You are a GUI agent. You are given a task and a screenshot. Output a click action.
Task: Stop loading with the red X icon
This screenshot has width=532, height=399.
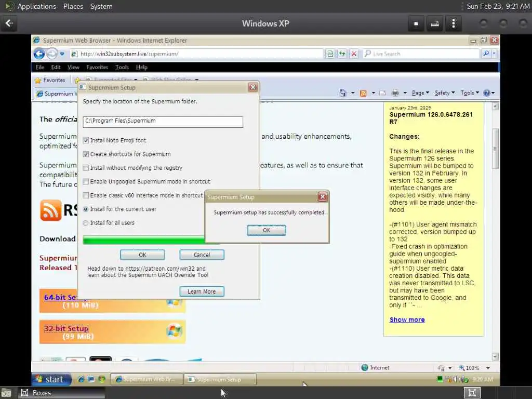(x=353, y=54)
